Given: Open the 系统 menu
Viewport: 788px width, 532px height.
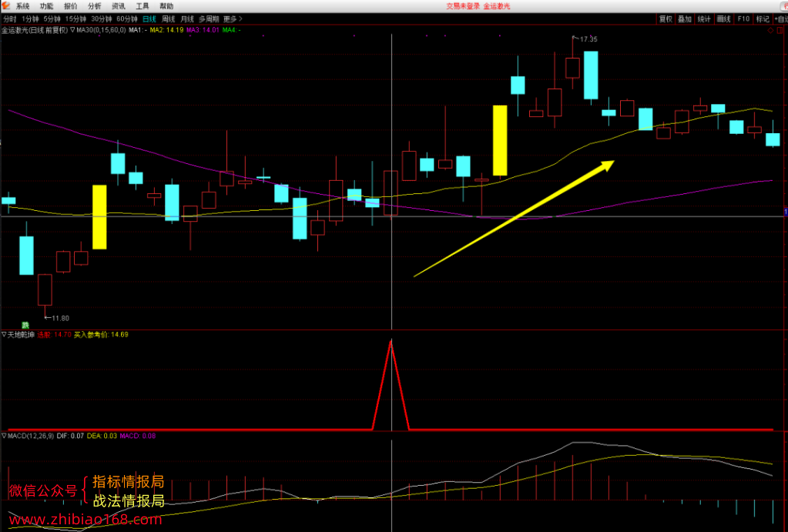Looking at the screenshot, I should tap(22, 6).
